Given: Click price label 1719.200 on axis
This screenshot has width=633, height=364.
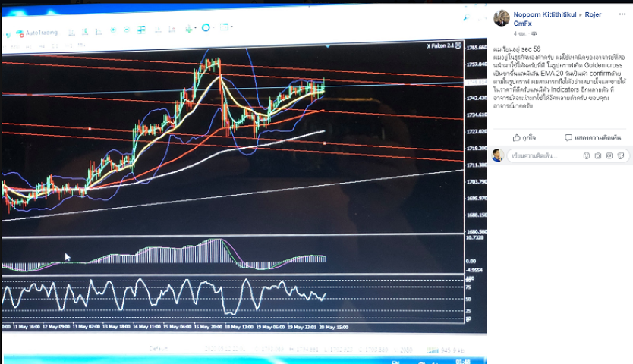Looking at the screenshot, I should pos(477,149).
